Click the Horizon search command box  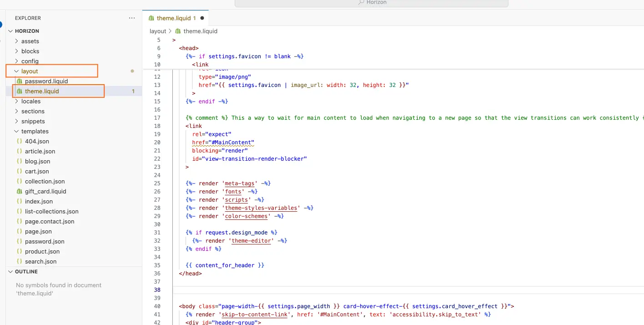371,3
